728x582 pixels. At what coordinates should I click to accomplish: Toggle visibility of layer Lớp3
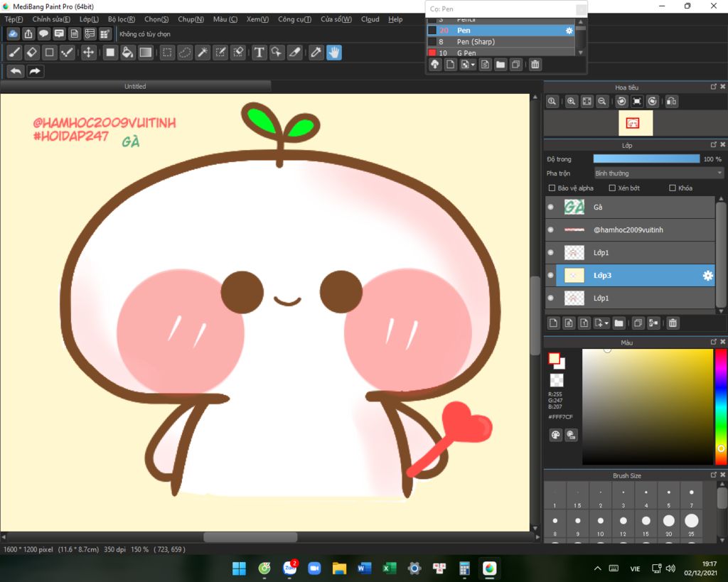pyautogui.click(x=551, y=275)
